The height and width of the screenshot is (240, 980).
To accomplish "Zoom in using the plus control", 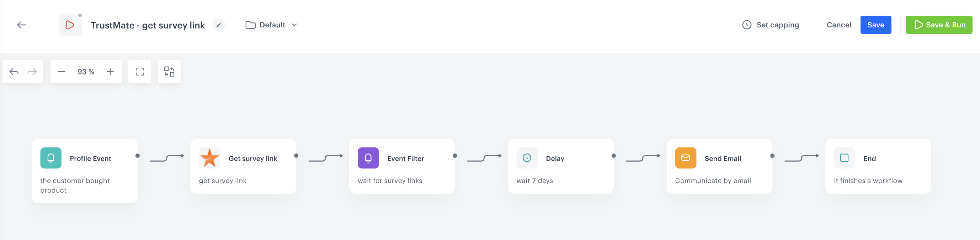I will click(110, 71).
